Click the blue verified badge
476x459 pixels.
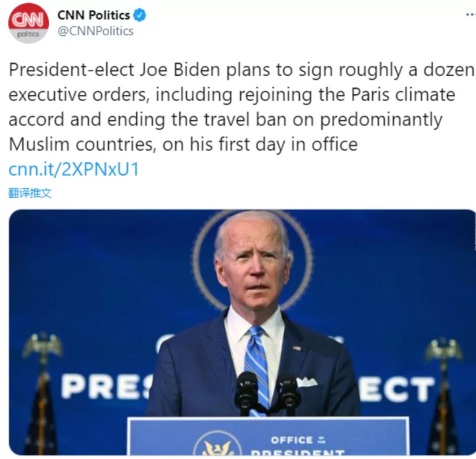click(x=140, y=15)
